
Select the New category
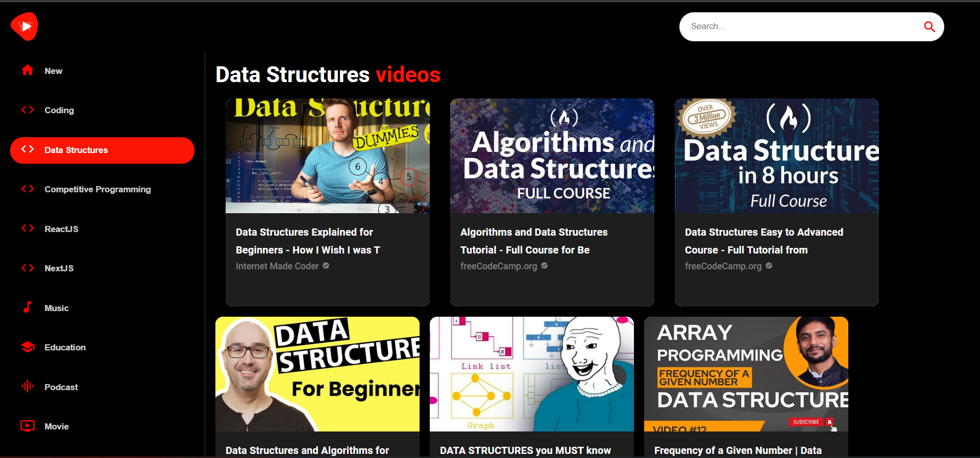click(102, 71)
